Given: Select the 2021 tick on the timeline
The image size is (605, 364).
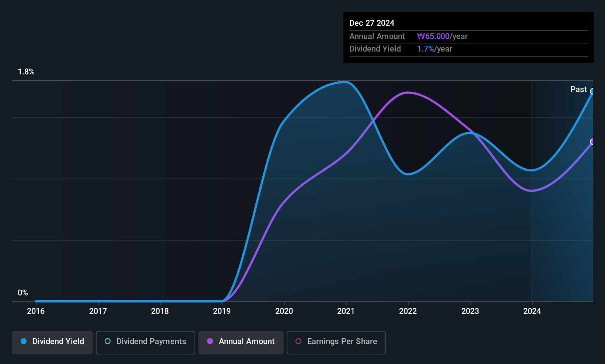Looking at the screenshot, I should 346,311.
